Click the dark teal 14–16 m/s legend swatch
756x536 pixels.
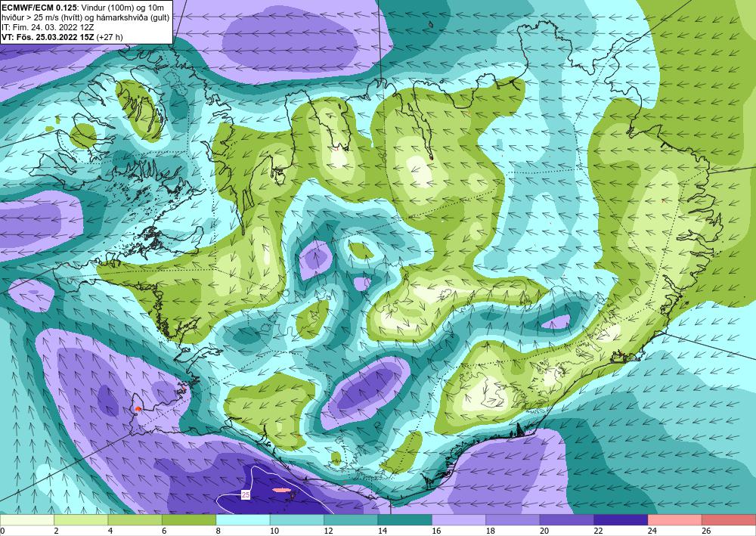pyautogui.click(x=405, y=520)
